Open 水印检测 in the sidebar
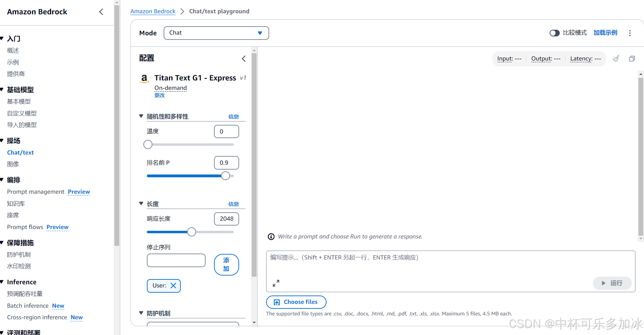 19,266
